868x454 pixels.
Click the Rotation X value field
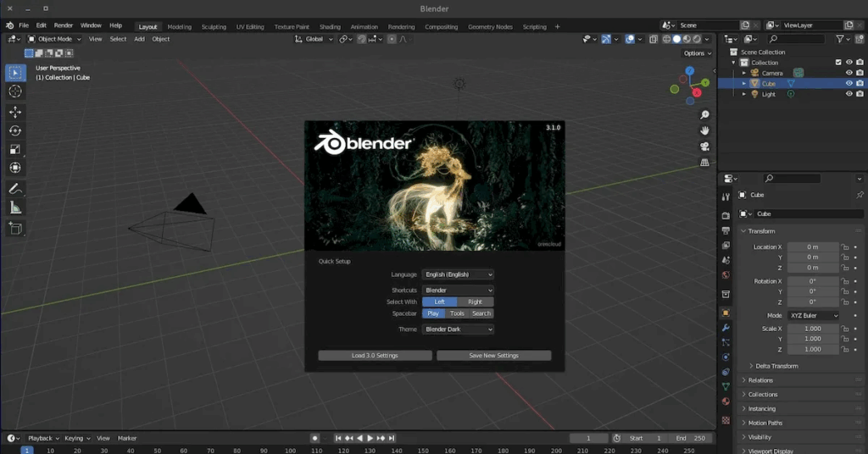[x=813, y=281]
